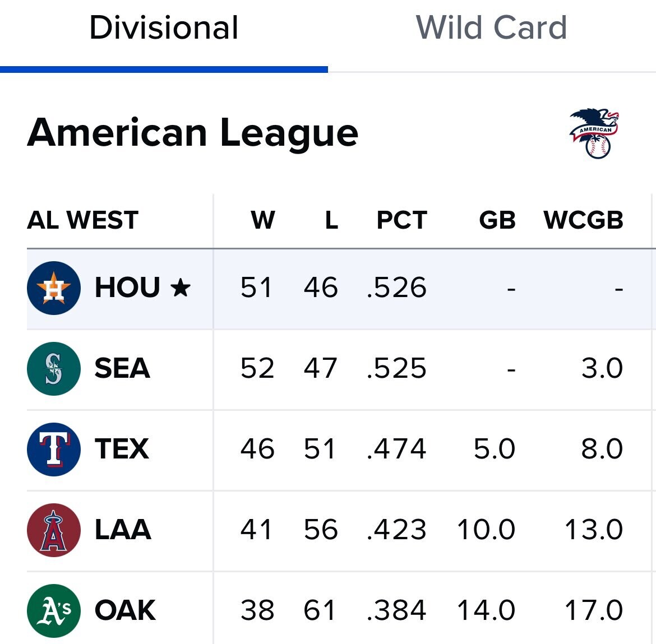Sort standings by the W column header
This screenshot has width=656, height=644.
tap(262, 220)
